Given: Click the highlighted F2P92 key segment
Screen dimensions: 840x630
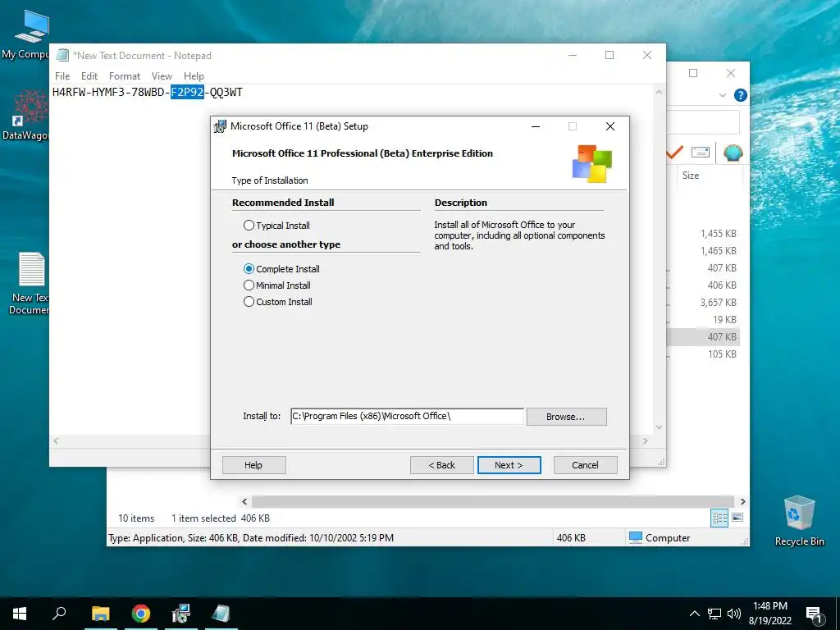Looking at the screenshot, I should 187,92.
